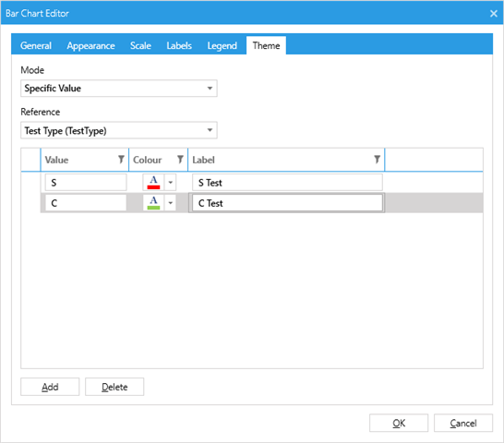Screen dimensions: 504x443
Task: Click the Label field containing S Test
Action: [287, 183]
